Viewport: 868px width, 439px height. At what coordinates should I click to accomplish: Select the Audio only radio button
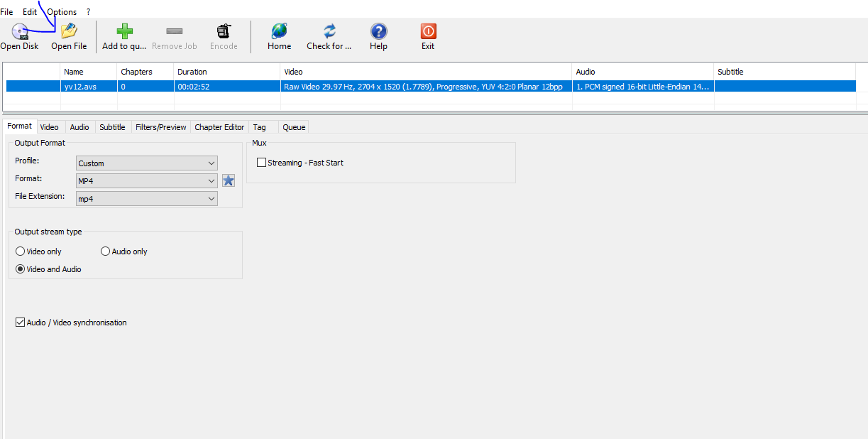tap(105, 251)
